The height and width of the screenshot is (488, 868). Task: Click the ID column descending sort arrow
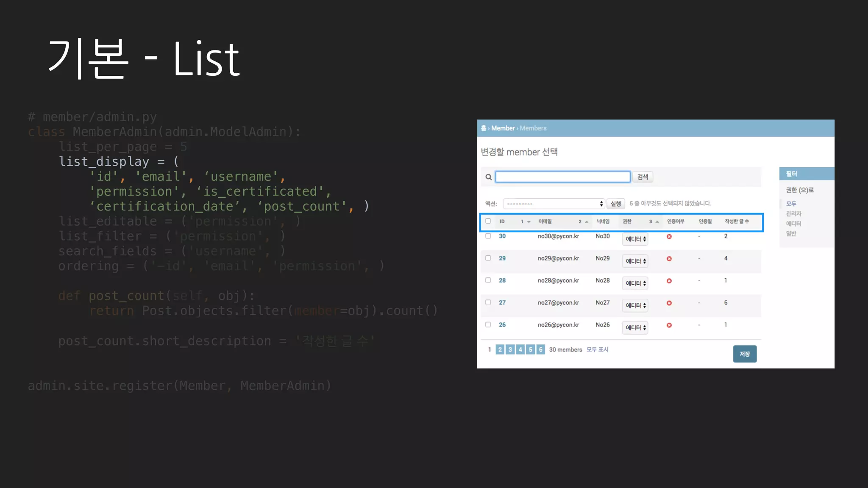[x=529, y=222]
